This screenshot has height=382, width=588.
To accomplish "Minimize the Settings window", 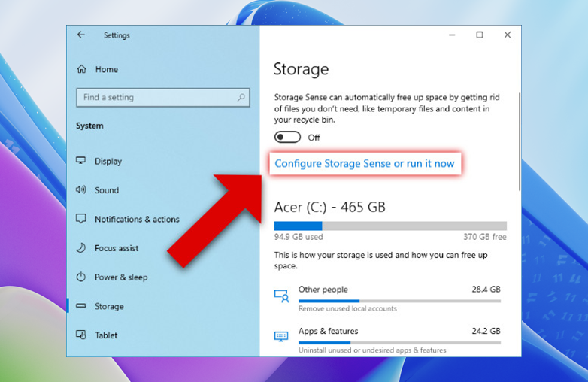I will 452,35.
